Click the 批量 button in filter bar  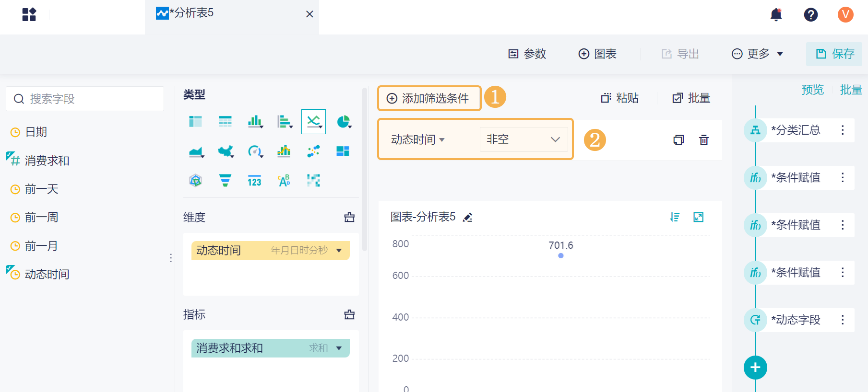pos(691,98)
